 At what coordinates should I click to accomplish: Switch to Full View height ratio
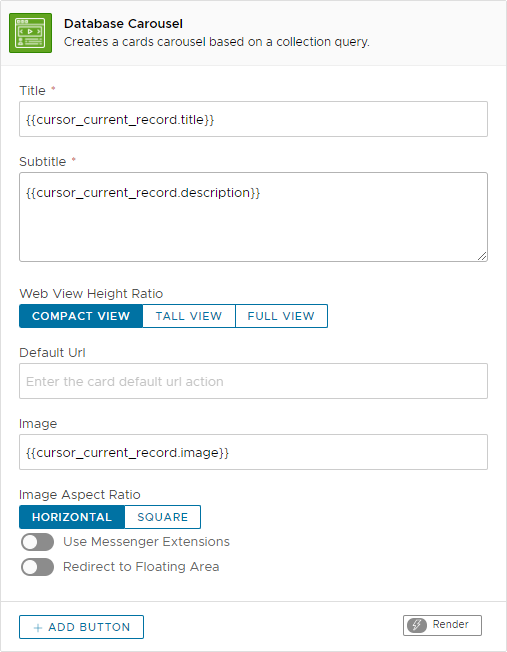point(281,316)
